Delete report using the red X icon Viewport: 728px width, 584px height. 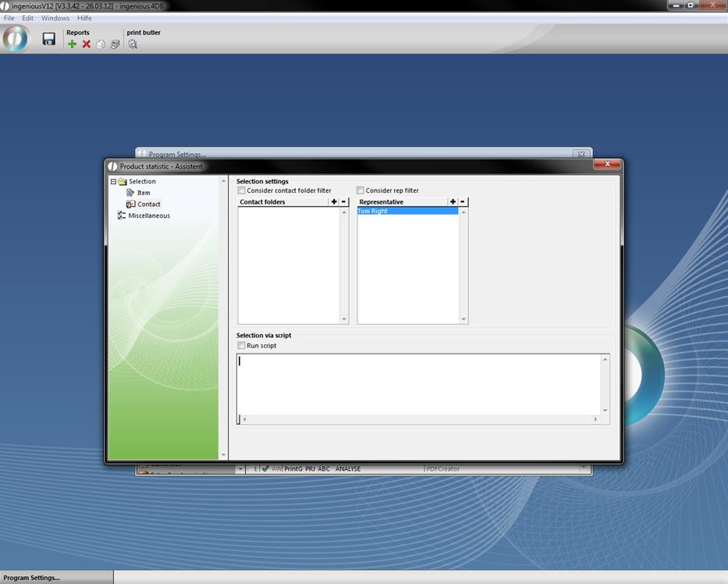[87, 45]
